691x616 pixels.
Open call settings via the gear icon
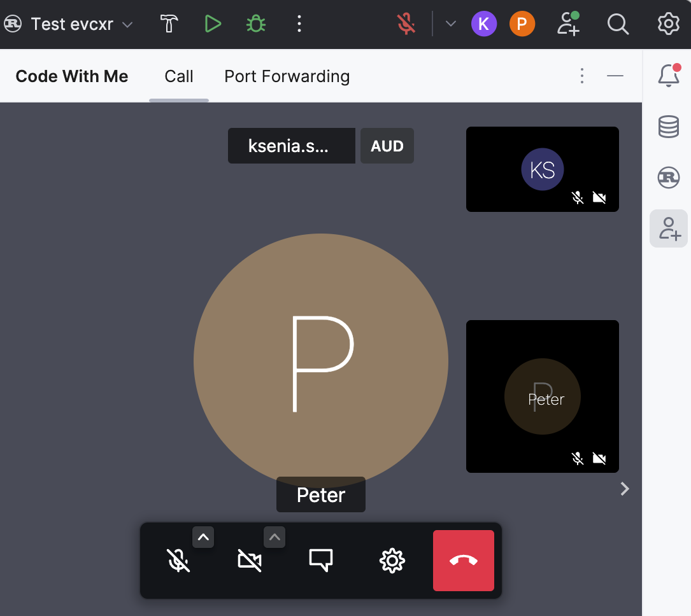coord(392,561)
